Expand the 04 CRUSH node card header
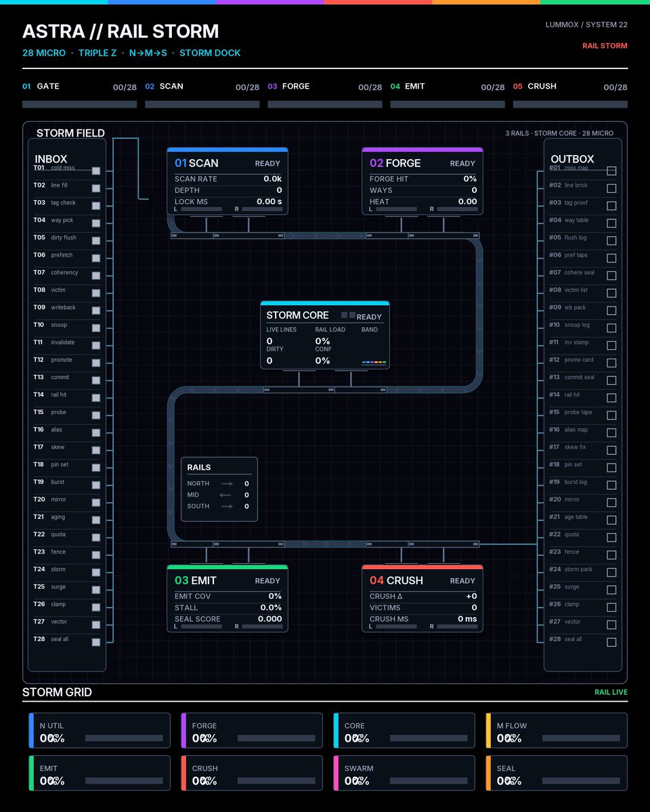The image size is (650, 812). (x=422, y=581)
